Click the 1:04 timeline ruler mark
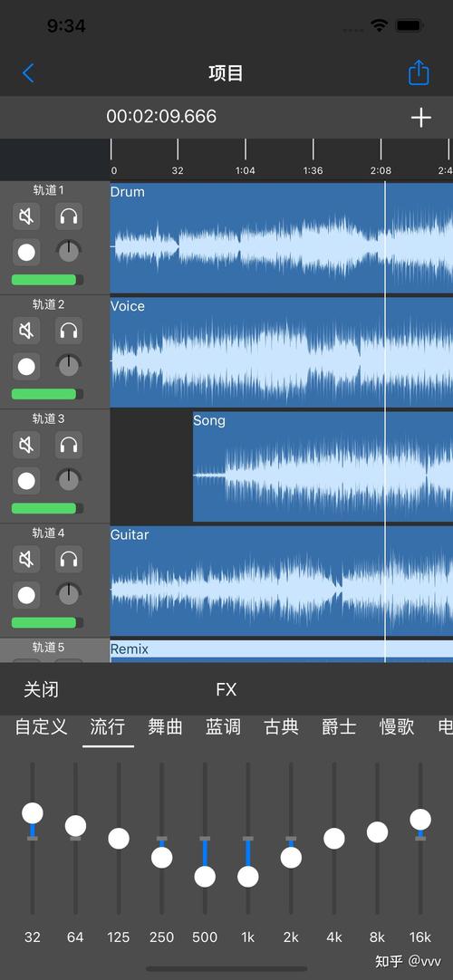 tap(245, 170)
